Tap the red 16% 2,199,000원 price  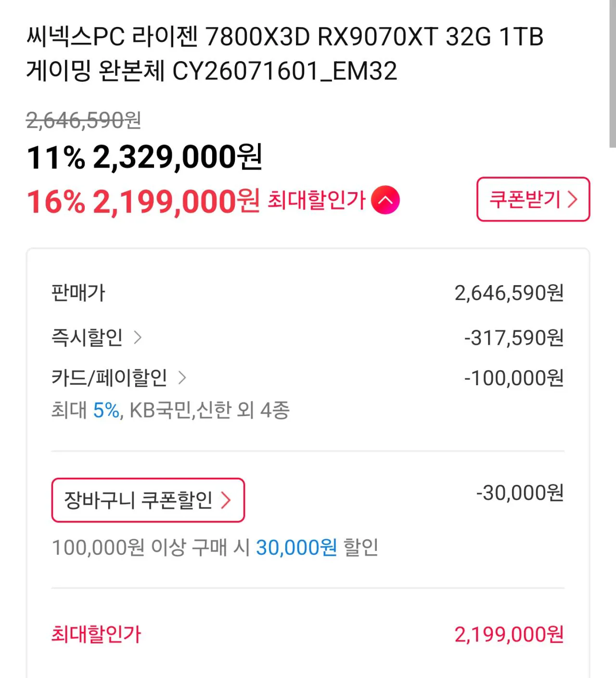[143, 201]
